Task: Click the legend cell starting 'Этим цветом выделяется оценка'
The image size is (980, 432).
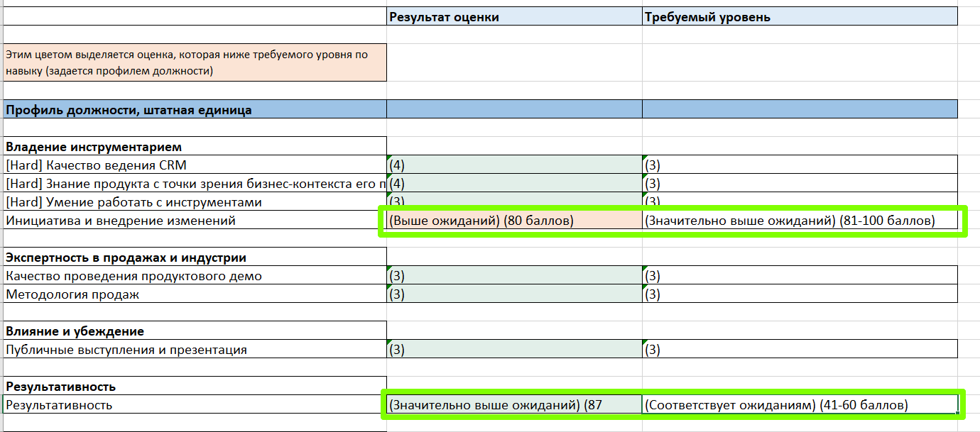Action: pyautogui.click(x=195, y=62)
